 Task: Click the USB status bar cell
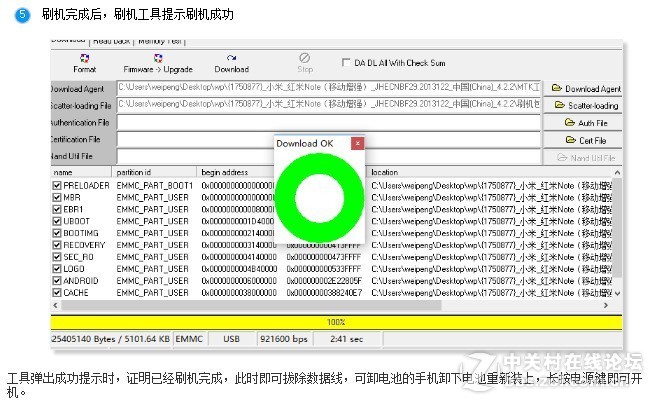tap(231, 339)
